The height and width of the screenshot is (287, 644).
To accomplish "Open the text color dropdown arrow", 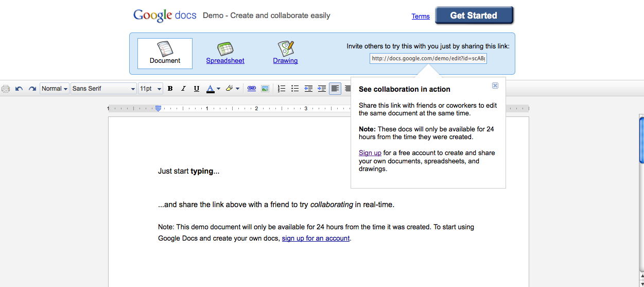I will 219,89.
